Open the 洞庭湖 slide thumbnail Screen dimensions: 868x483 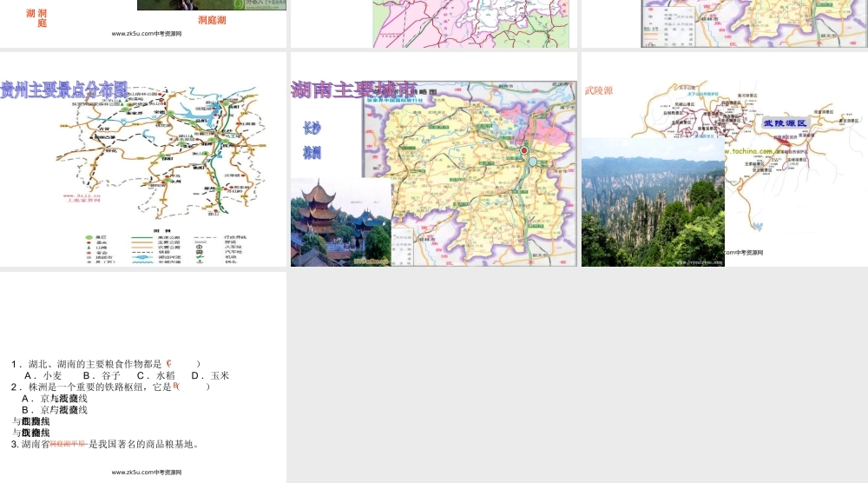click(x=143, y=23)
